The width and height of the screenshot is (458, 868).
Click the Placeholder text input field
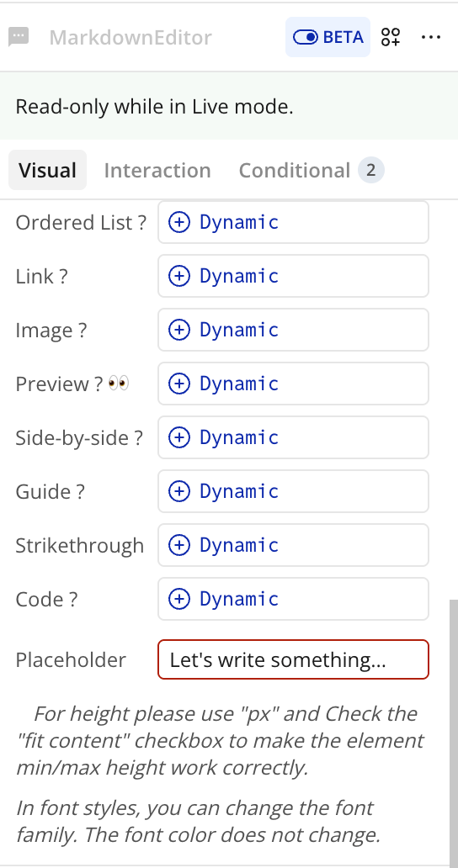tap(294, 659)
